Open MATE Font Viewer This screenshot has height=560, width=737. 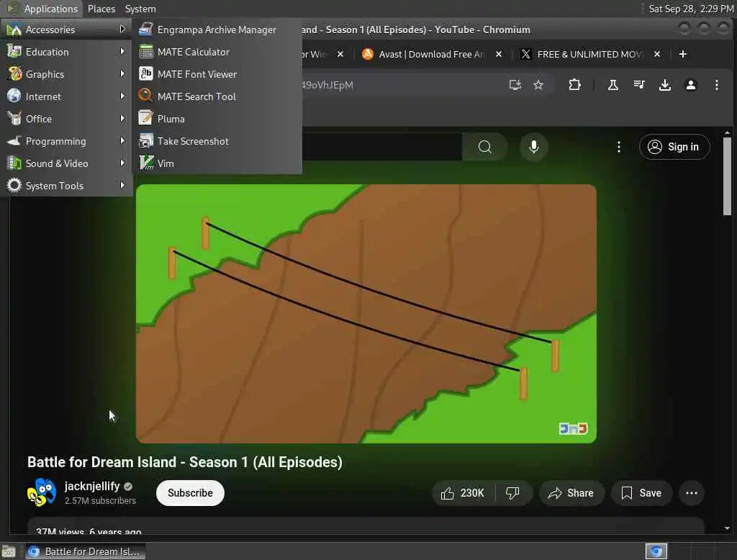tap(217, 74)
